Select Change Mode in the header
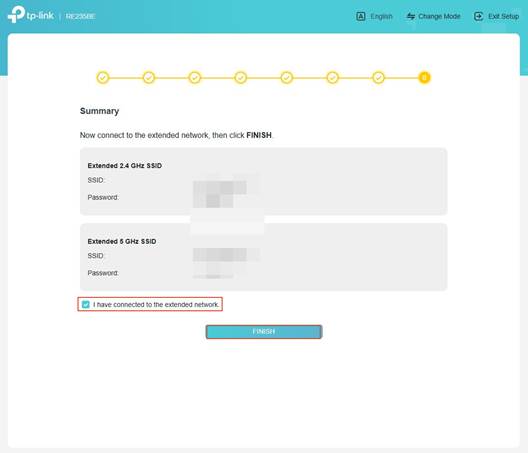The image size is (528, 453). click(439, 16)
